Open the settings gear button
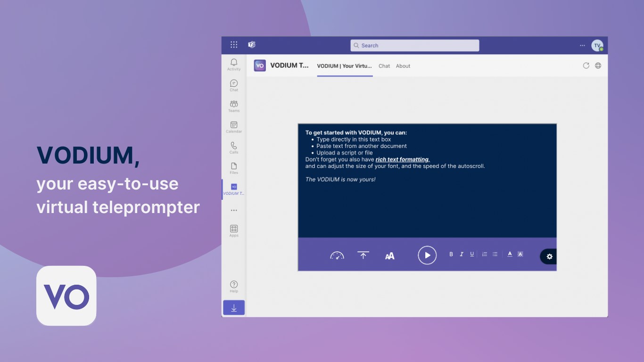 tap(549, 256)
